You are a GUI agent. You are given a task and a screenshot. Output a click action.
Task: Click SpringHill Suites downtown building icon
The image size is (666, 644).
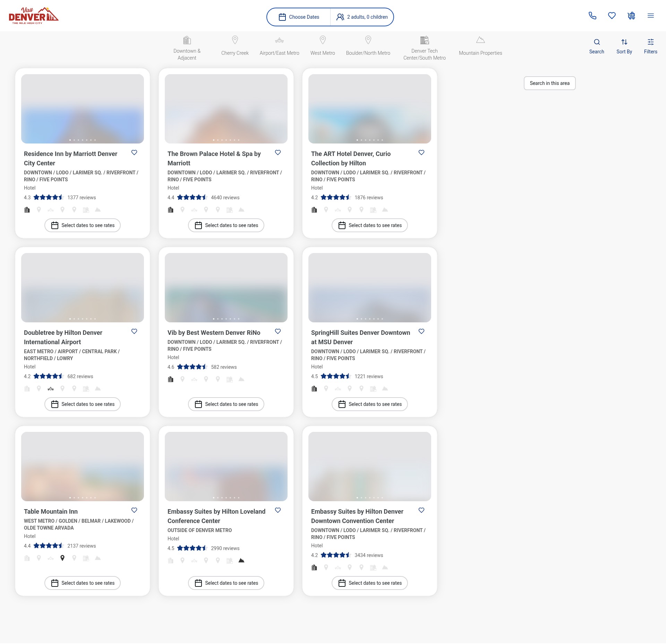[x=314, y=389]
